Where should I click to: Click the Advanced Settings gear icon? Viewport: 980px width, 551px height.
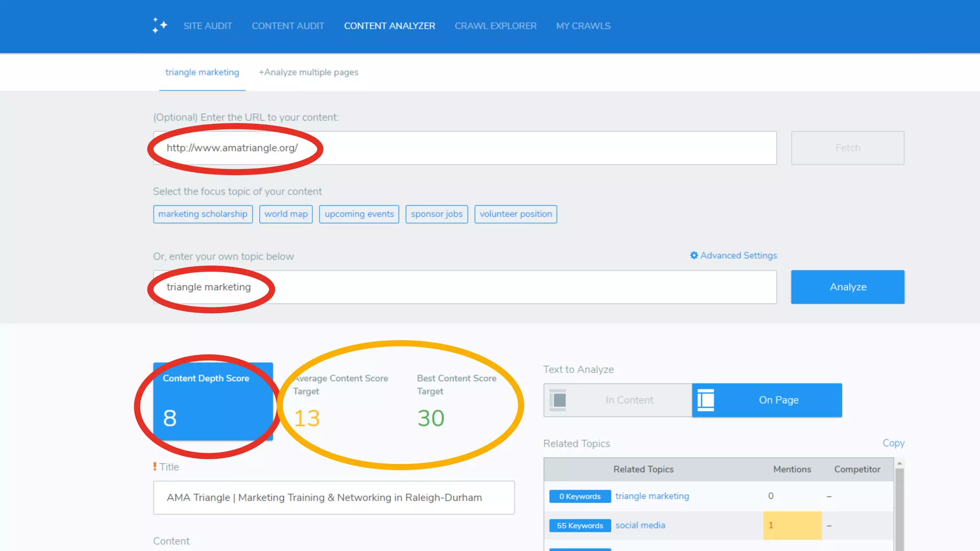(693, 255)
